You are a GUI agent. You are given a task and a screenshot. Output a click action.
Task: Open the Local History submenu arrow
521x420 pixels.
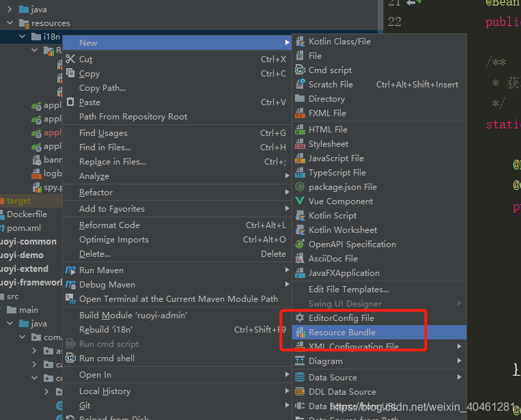(287, 391)
